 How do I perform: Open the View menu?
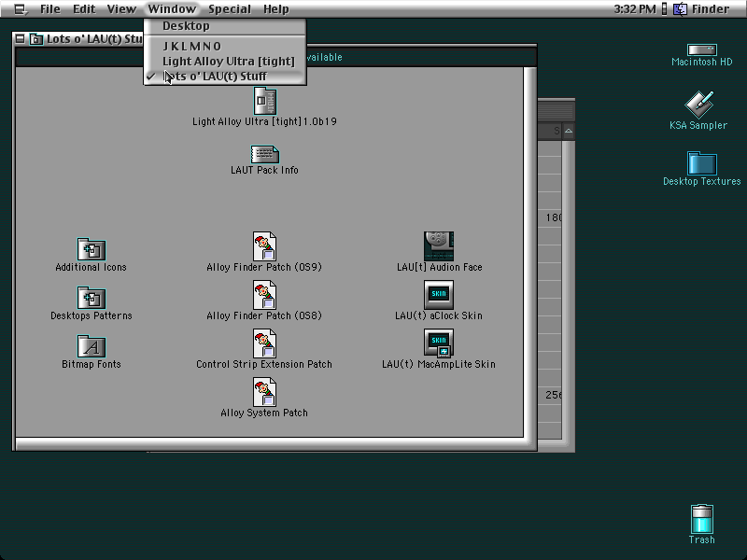[121, 9]
